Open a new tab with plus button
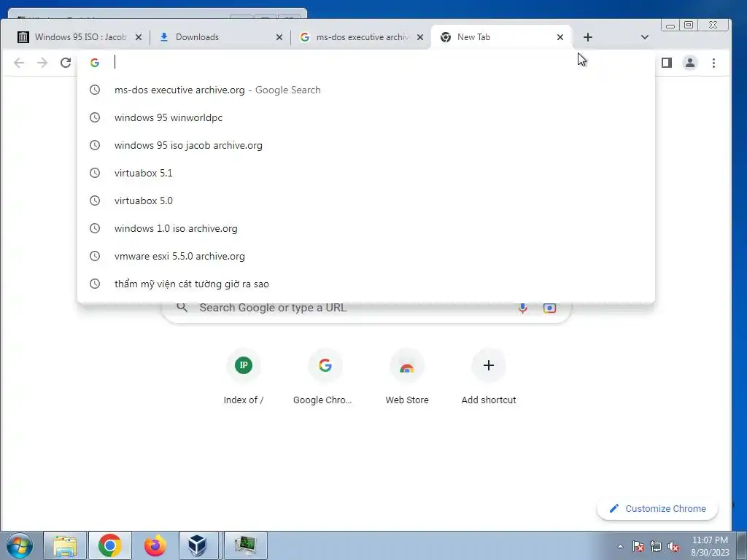Viewport: 747px width, 560px height. tap(587, 37)
